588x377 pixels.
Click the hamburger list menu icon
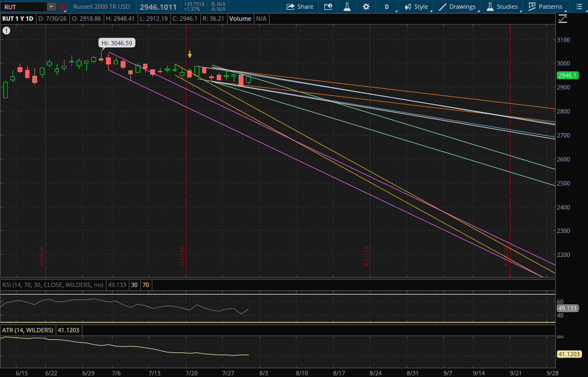tap(579, 7)
